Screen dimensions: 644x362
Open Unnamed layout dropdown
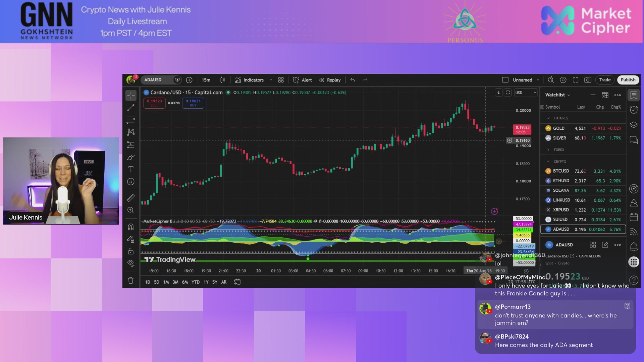point(538,80)
